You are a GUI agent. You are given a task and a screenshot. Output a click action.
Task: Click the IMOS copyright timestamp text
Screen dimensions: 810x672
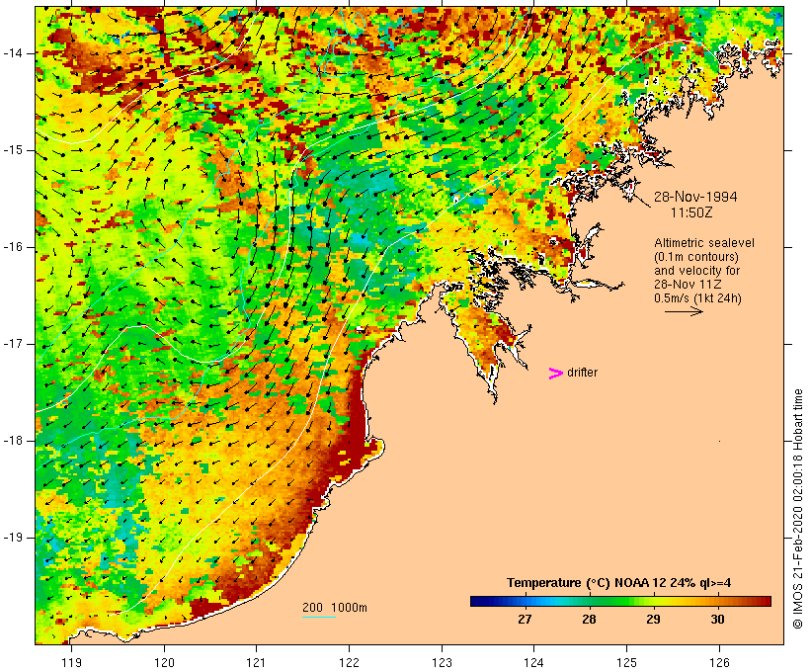coord(798,509)
